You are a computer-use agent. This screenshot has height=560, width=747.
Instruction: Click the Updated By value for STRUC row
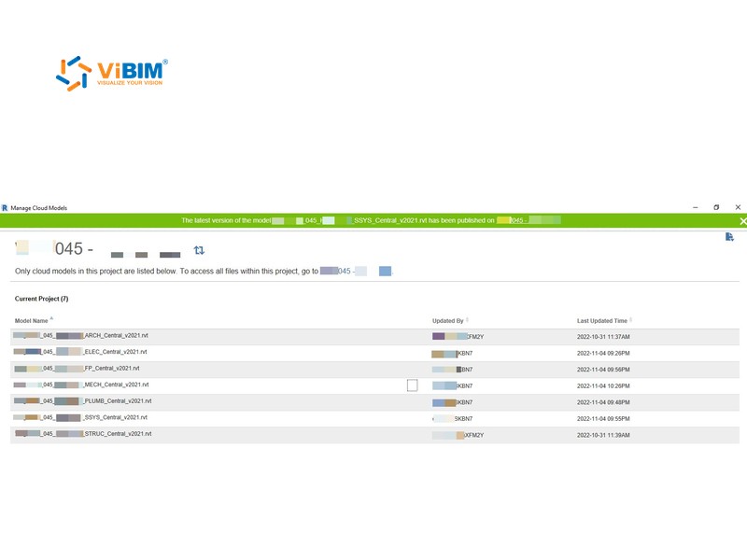[458, 435]
